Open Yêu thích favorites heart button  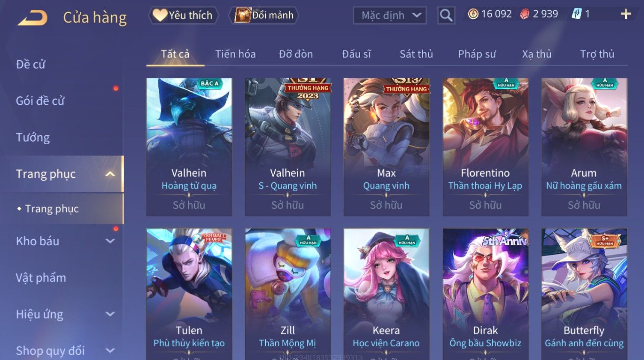[x=183, y=15]
